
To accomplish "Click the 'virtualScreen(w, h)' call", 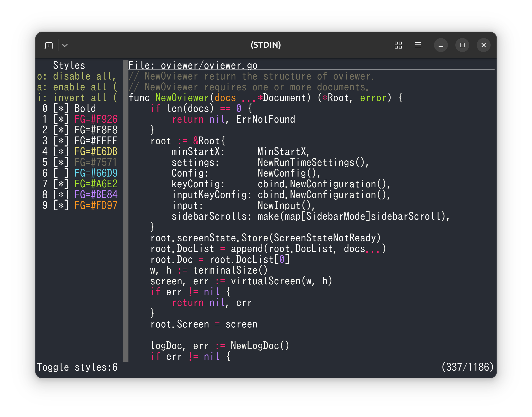I will point(282,281).
